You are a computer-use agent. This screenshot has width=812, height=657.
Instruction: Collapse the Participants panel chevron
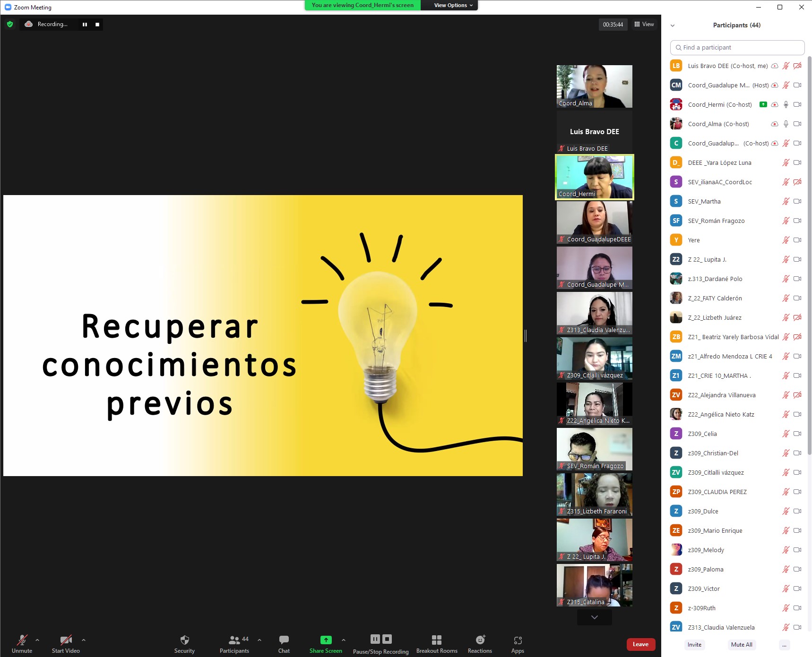pos(673,26)
